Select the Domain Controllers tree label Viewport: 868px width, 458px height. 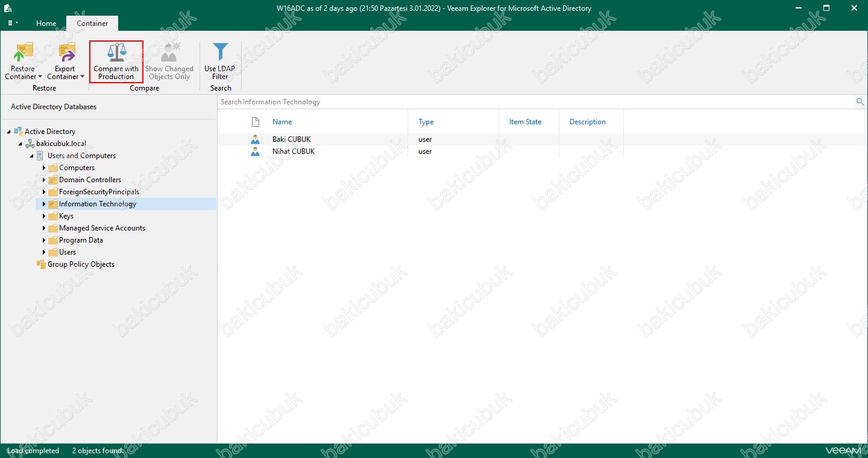click(90, 180)
